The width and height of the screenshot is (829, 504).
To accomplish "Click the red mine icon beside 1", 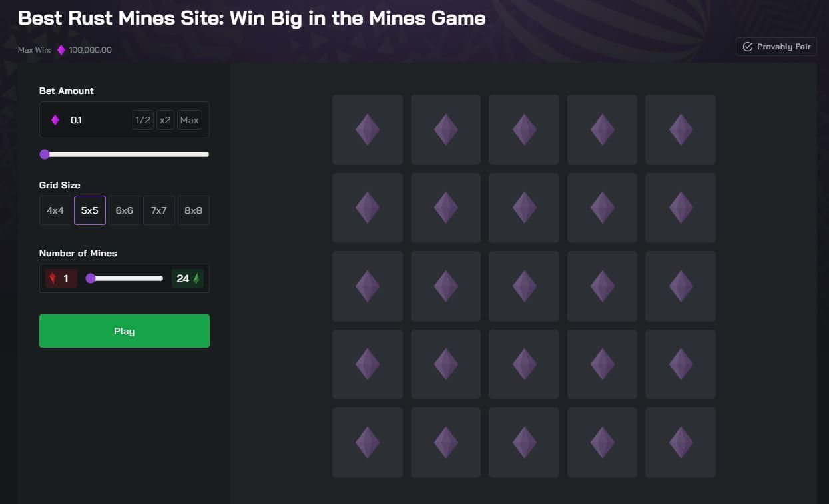I will pyautogui.click(x=53, y=278).
